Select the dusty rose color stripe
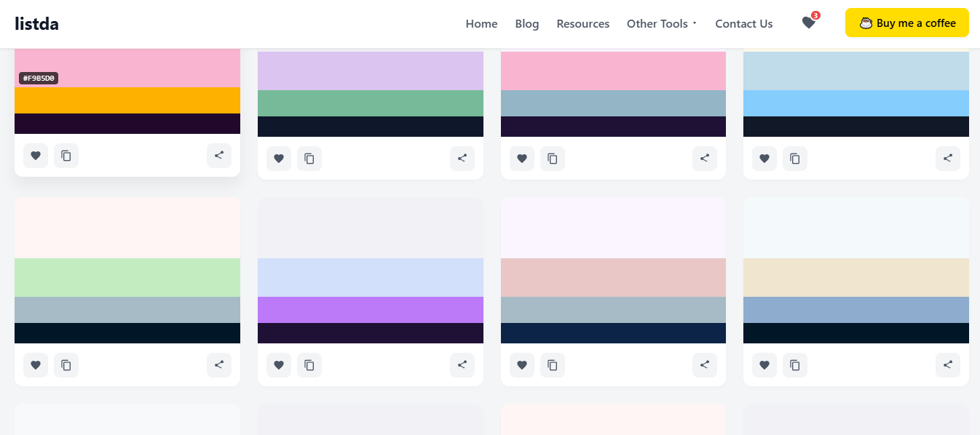The image size is (980, 435). [x=613, y=277]
